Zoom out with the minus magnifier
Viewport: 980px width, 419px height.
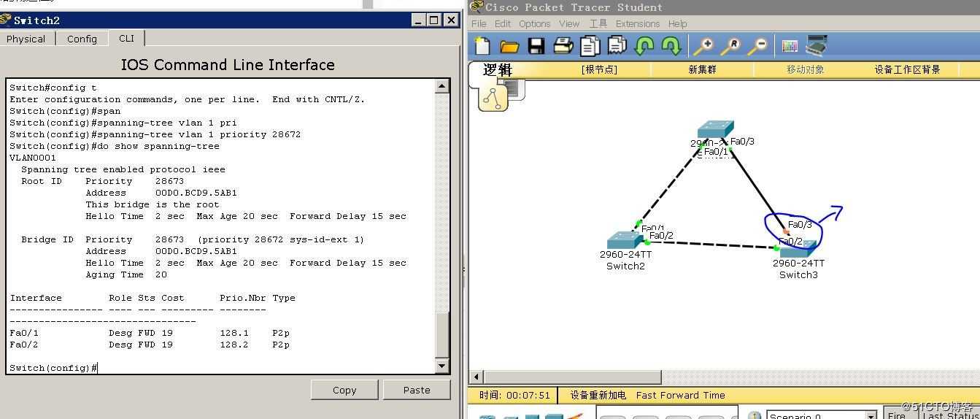click(757, 47)
